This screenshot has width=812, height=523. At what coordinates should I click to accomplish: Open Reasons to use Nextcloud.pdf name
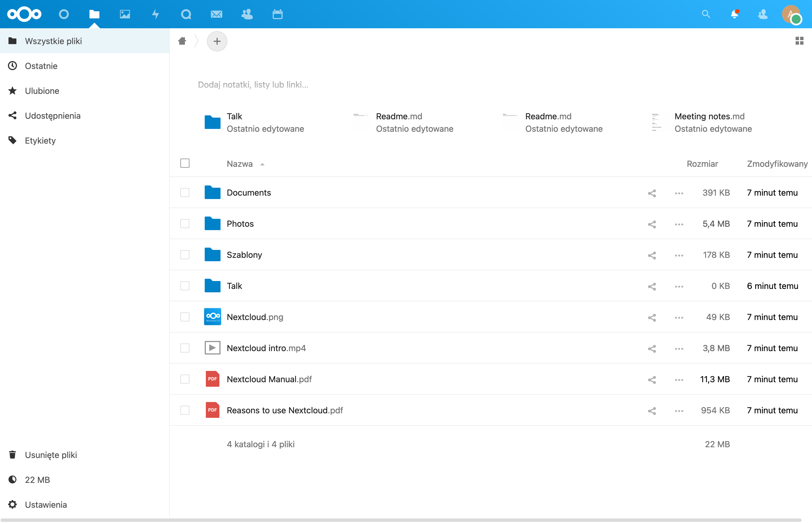(x=285, y=410)
